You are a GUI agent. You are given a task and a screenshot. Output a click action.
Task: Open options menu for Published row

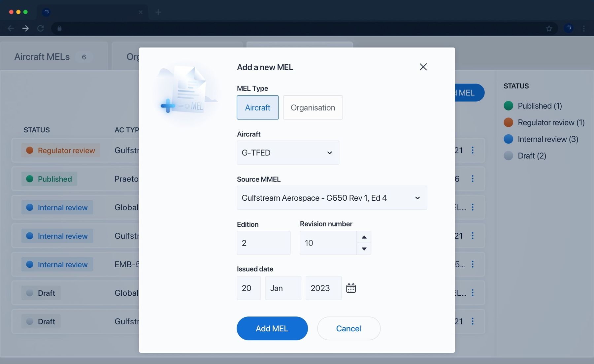click(x=473, y=179)
